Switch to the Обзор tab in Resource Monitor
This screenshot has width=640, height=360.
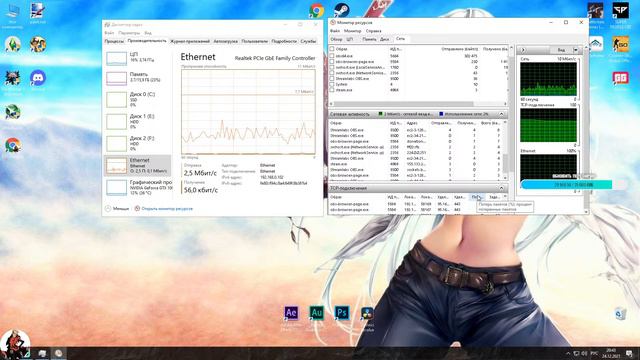coord(336,39)
